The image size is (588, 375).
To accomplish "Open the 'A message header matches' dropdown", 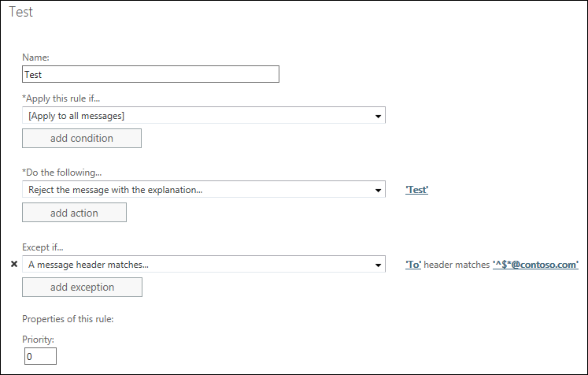I will tap(204, 265).
